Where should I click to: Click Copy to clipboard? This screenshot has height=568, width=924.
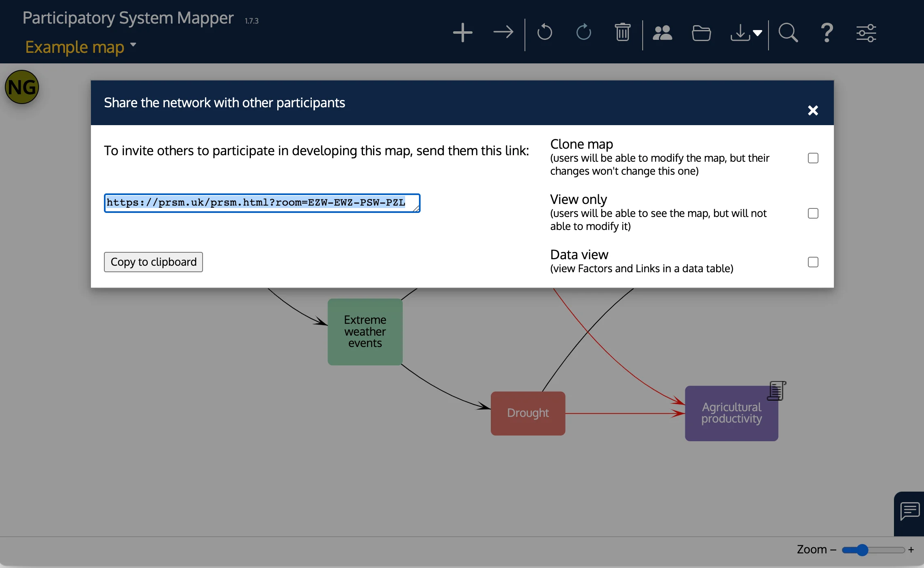click(153, 262)
